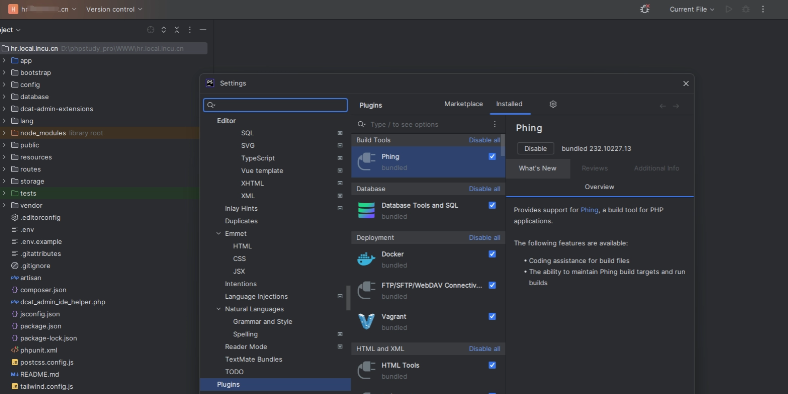The height and width of the screenshot is (394, 788).
Task: Click Expand All in Project panel
Action: (163, 30)
